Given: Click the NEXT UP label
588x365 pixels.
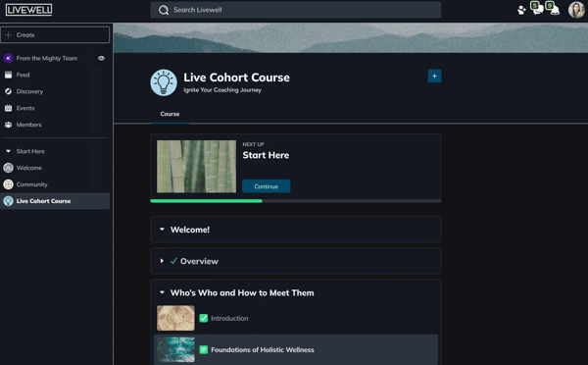Looking at the screenshot, I should [x=253, y=144].
